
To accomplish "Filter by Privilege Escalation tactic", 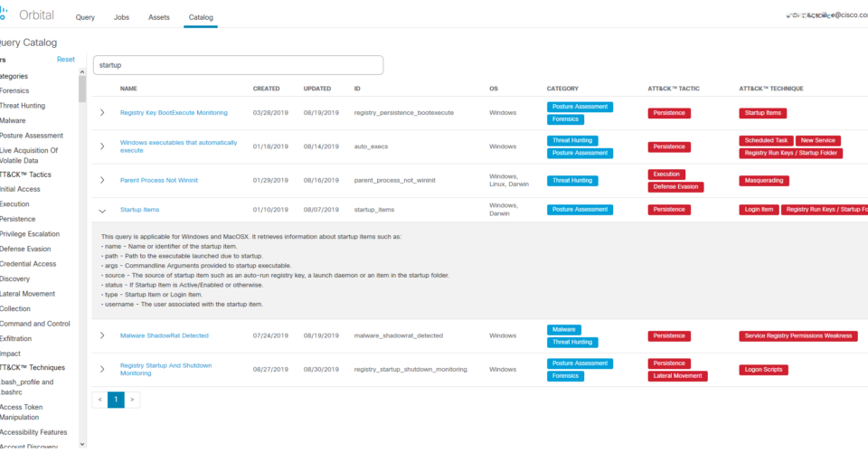I will coord(30,234).
